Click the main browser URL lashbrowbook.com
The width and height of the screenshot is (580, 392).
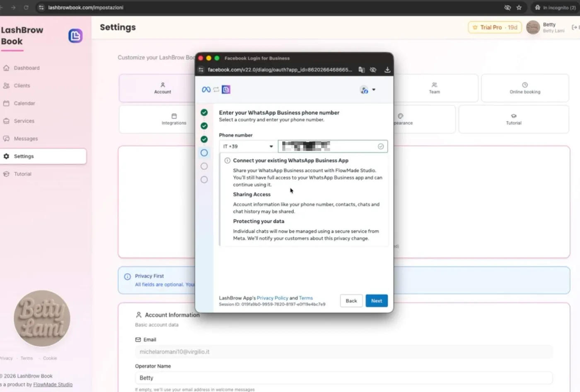coord(86,7)
